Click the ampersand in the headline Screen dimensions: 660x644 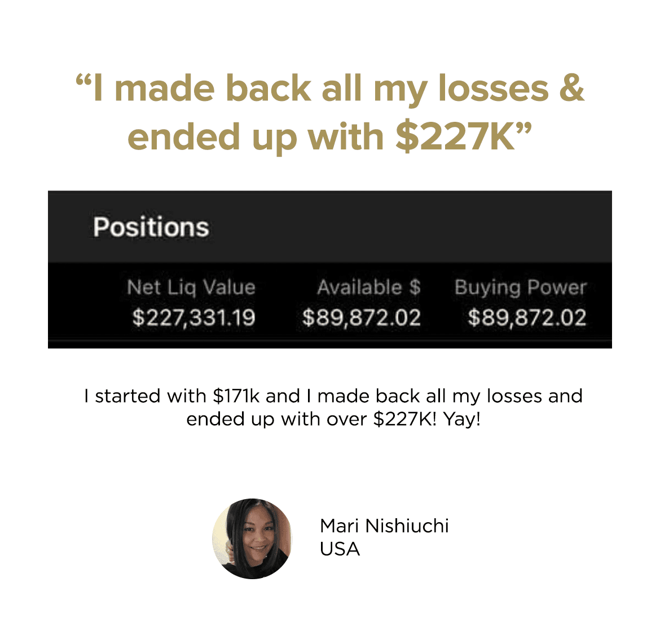point(572,89)
